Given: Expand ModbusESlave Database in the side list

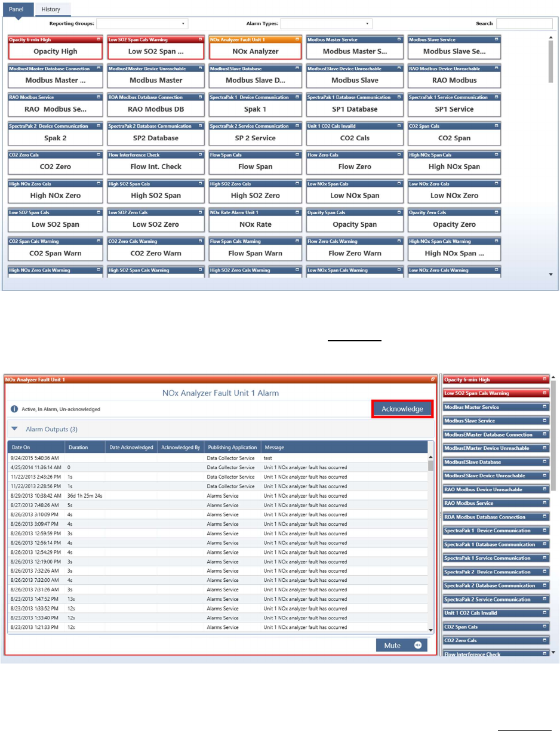Looking at the screenshot, I should tap(544, 462).
